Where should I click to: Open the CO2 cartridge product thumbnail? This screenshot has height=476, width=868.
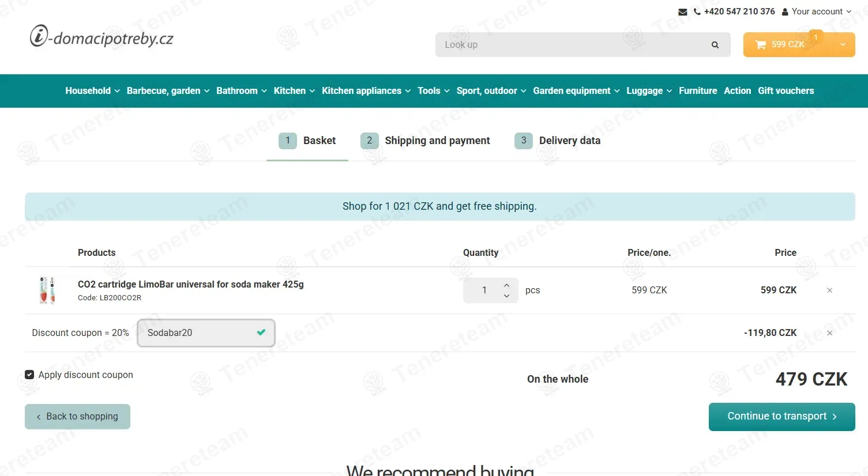pos(47,290)
